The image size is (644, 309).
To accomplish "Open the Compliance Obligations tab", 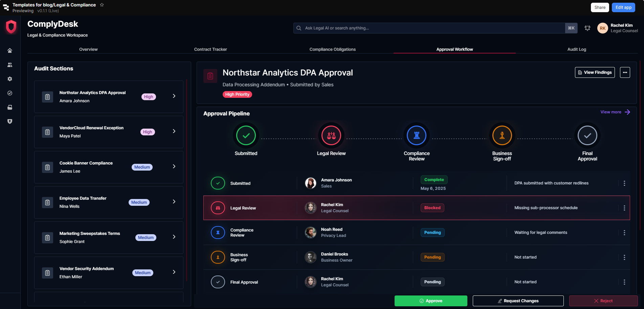I will pos(333,49).
